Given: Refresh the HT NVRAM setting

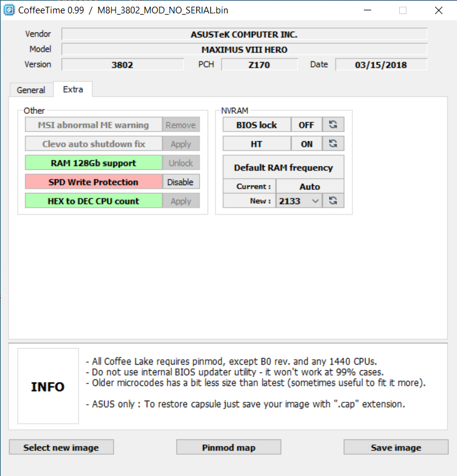Looking at the screenshot, I should pyautogui.click(x=333, y=144).
